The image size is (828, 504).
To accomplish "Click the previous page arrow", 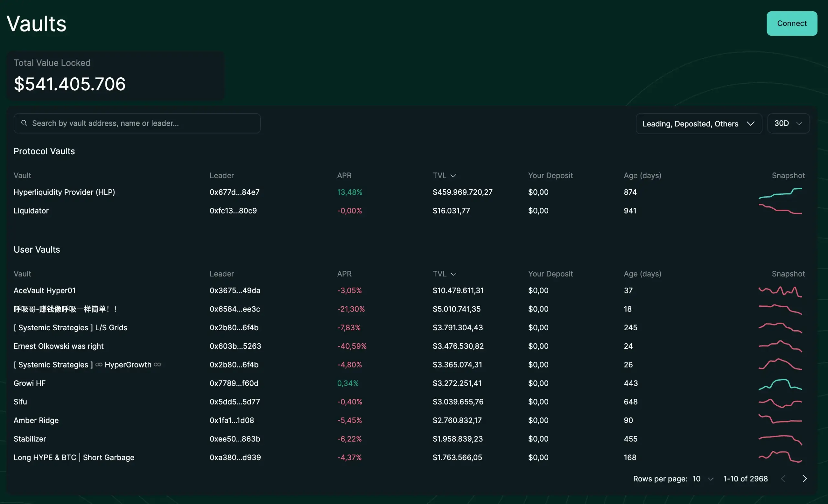I will (783, 479).
